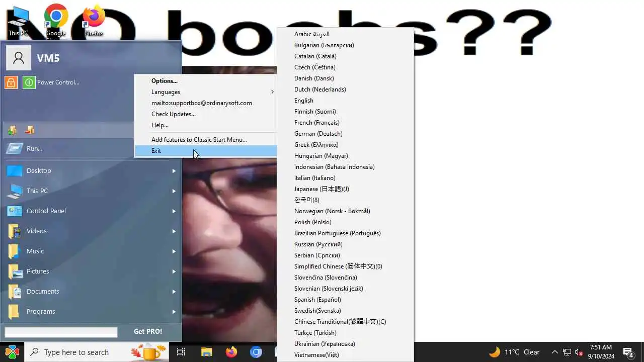
Task: Select Russian (Русский) language
Action: click(x=345, y=244)
